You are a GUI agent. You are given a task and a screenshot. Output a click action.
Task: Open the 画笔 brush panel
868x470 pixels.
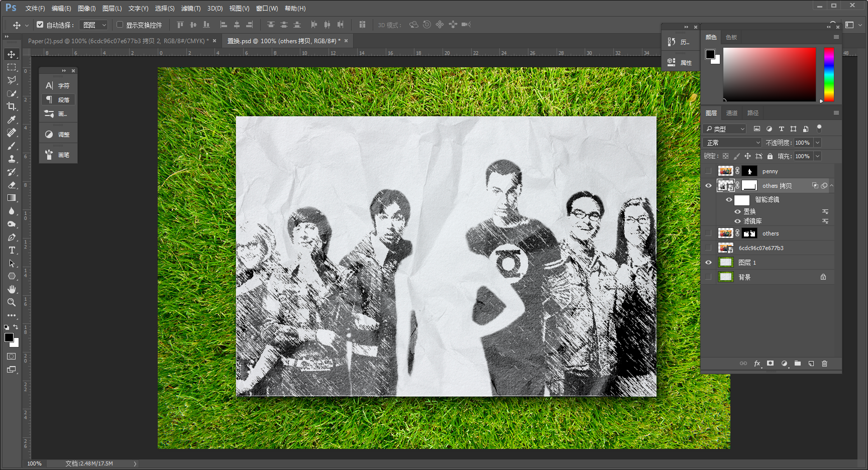(58, 155)
